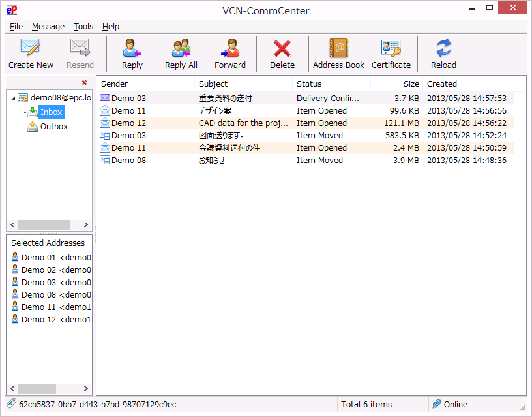Click person icon beside Demo 02 address
532x417 pixels.
(x=15, y=270)
